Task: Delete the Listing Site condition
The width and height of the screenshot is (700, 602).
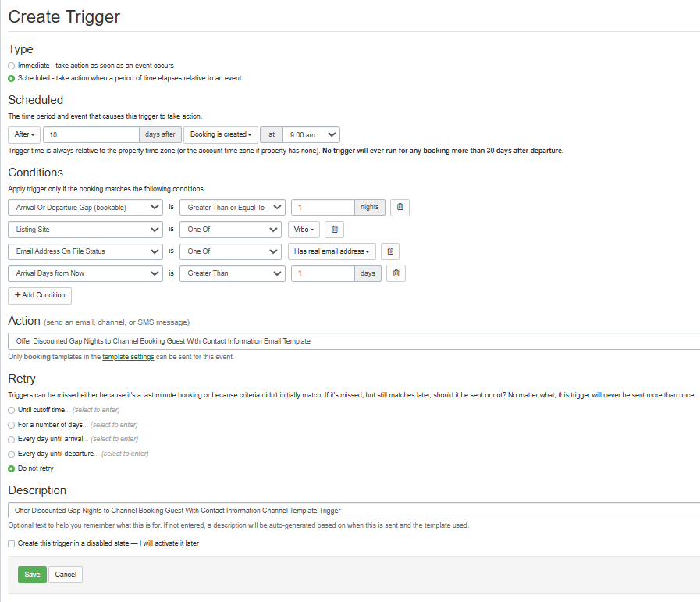Action: tap(334, 230)
